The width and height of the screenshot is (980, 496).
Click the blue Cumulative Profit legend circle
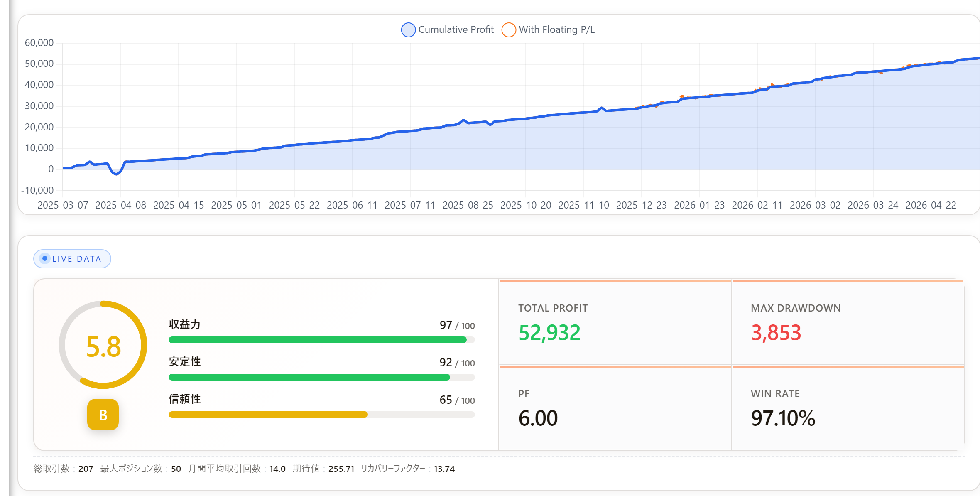[x=409, y=30]
